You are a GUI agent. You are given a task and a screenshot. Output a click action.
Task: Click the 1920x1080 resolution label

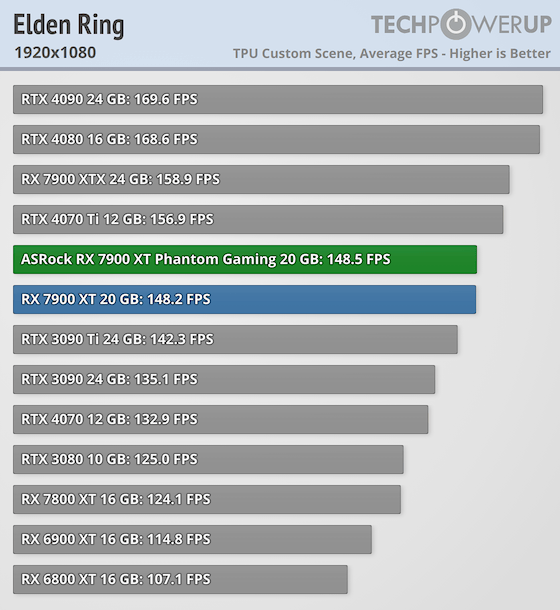(x=55, y=53)
